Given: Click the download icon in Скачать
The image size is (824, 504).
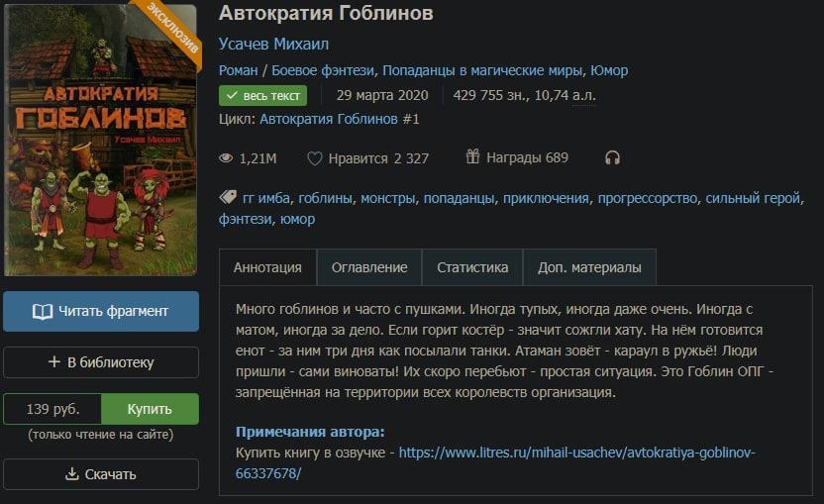Looking at the screenshot, I should [71, 474].
